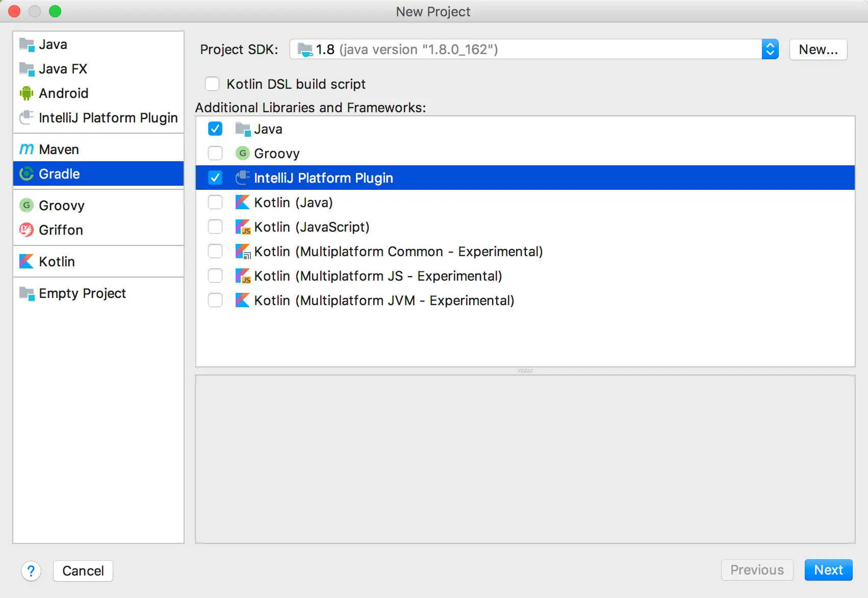
Task: Select the Kotlin (JavaScript) row label
Action: [312, 227]
